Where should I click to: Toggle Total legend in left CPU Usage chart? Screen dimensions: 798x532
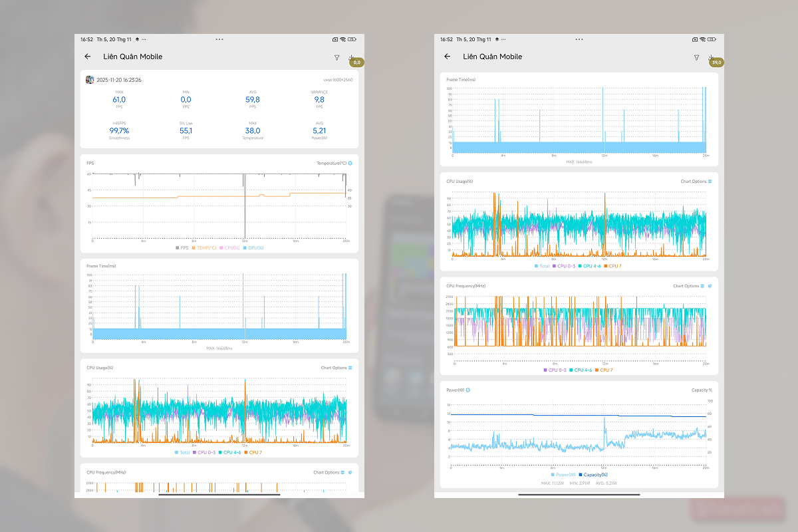tap(183, 452)
